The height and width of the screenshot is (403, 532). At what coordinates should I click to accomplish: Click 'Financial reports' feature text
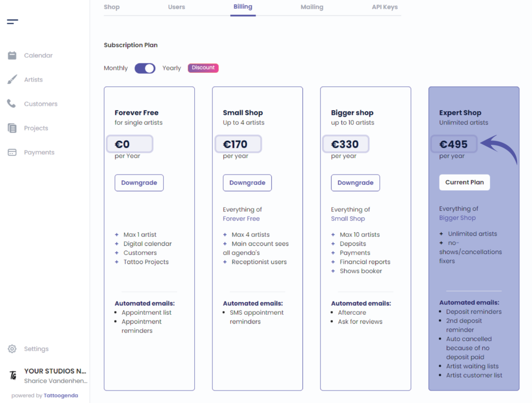365,262
